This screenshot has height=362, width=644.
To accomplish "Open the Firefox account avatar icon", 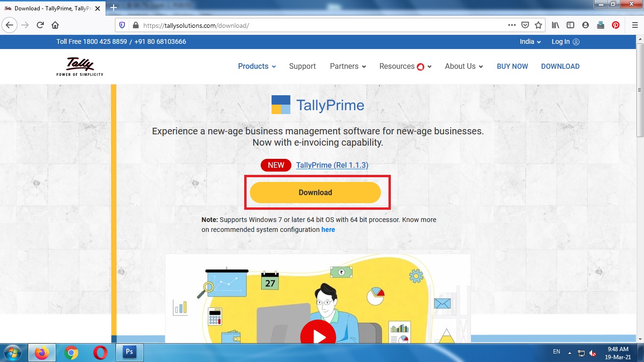I will click(586, 25).
